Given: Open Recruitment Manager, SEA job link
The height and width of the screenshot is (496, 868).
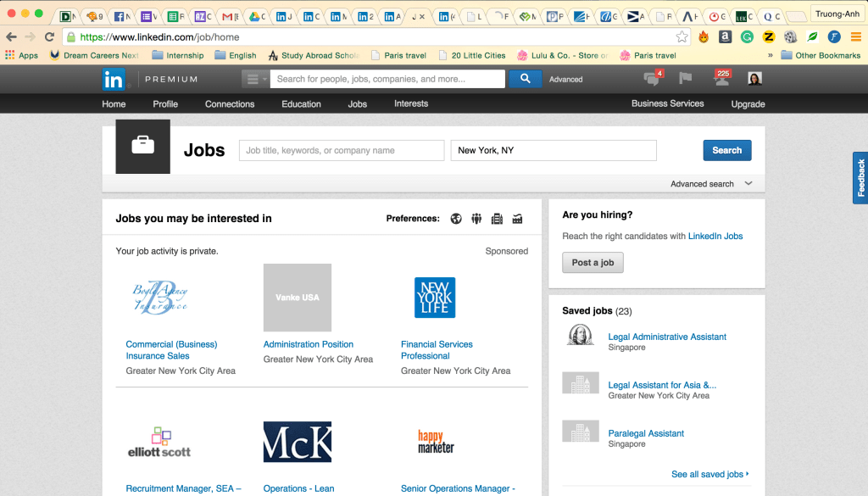Looking at the screenshot, I should click(183, 489).
